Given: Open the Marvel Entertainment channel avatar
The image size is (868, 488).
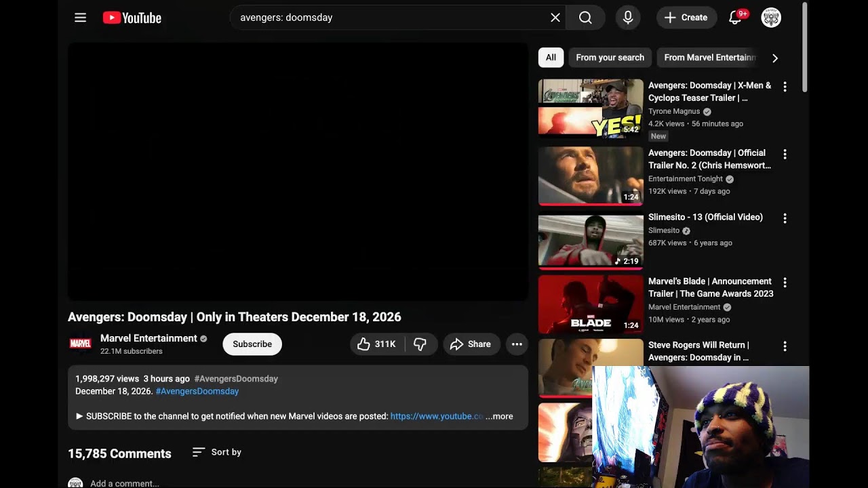Looking at the screenshot, I should click(81, 344).
